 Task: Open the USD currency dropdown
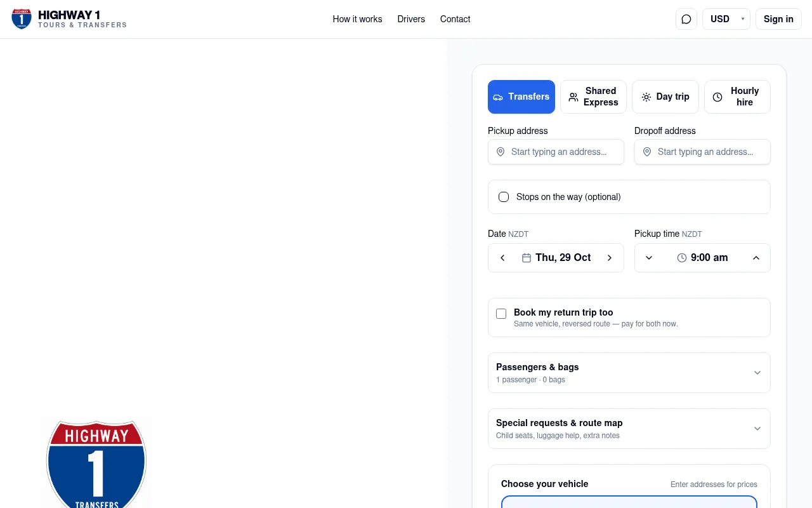[726, 19]
